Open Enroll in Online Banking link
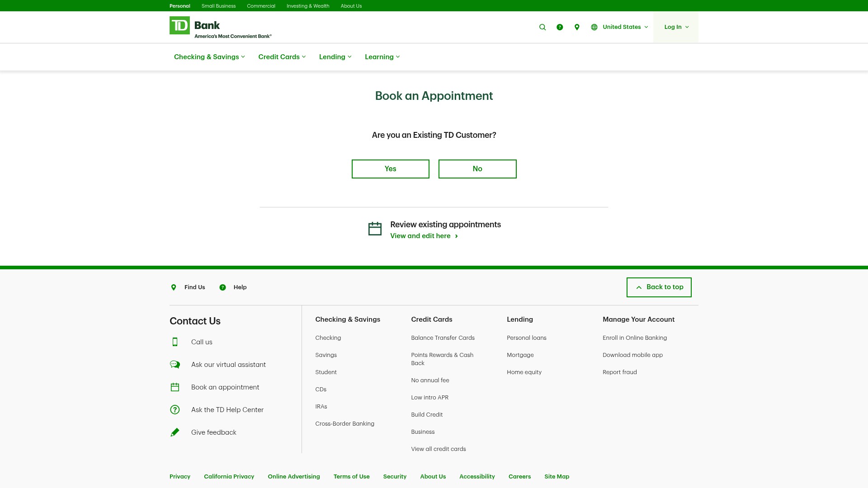 coord(635,338)
